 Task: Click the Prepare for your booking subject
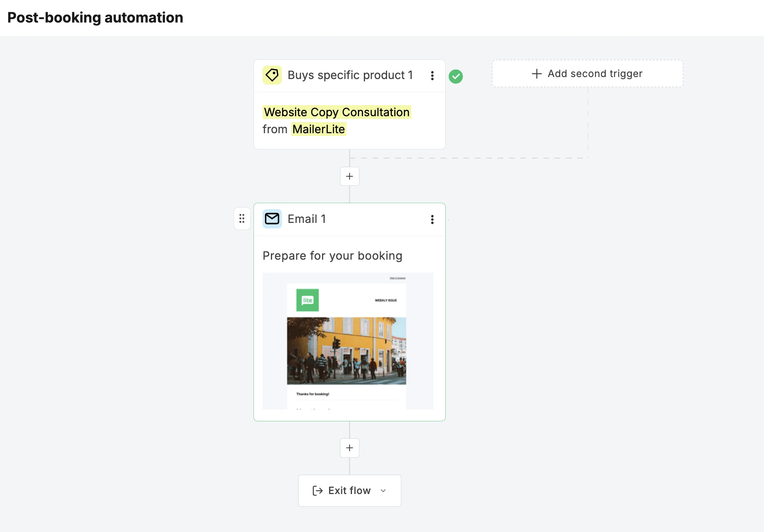[x=332, y=256]
